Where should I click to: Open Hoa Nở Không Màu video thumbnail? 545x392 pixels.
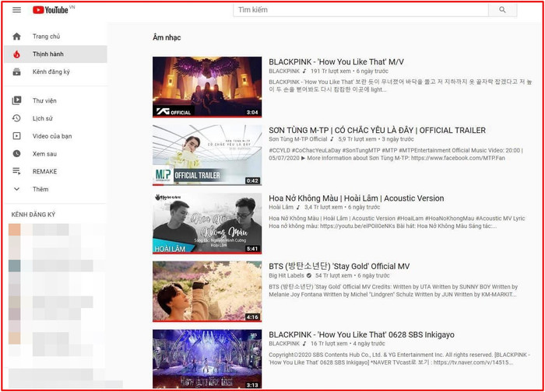pos(207,223)
